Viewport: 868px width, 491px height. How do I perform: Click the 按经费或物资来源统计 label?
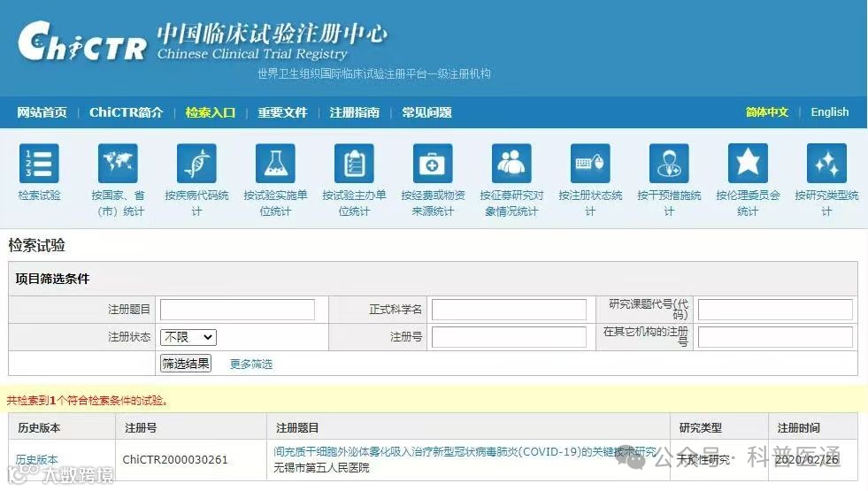tap(433, 203)
